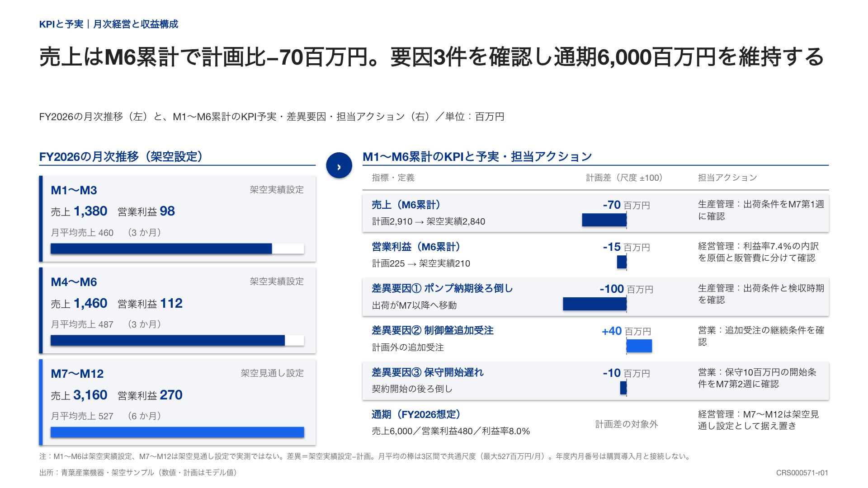This screenshot has width=868, height=488.
Task: Click the footnote starting '注：M1〜M6は架空実績設定'
Action: 366,456
